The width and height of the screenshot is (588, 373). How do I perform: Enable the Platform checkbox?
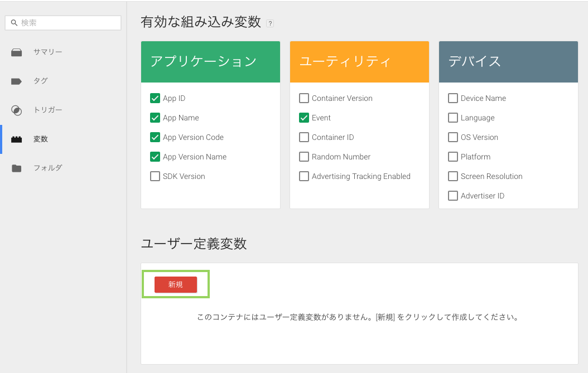pyautogui.click(x=453, y=157)
